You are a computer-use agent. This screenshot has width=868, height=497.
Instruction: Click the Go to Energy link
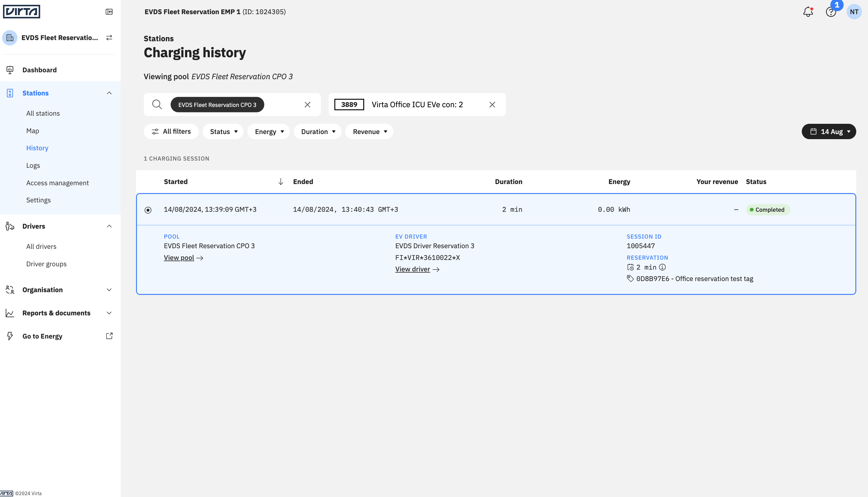pos(42,336)
